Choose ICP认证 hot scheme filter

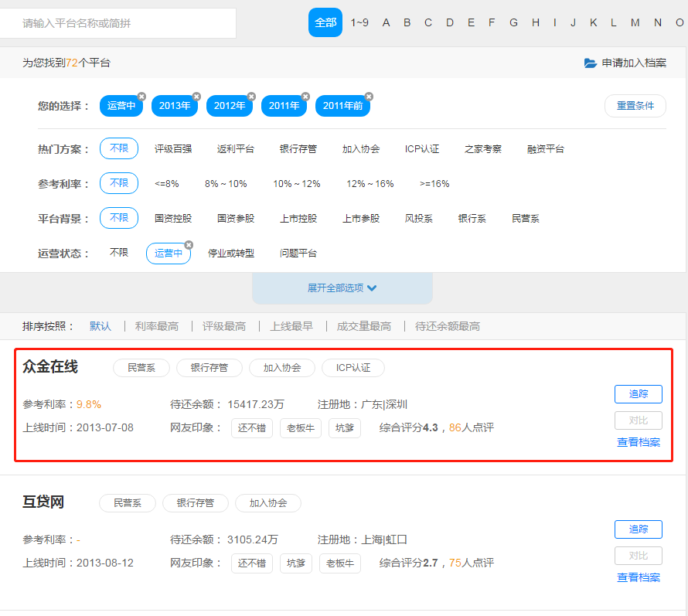[422, 149]
